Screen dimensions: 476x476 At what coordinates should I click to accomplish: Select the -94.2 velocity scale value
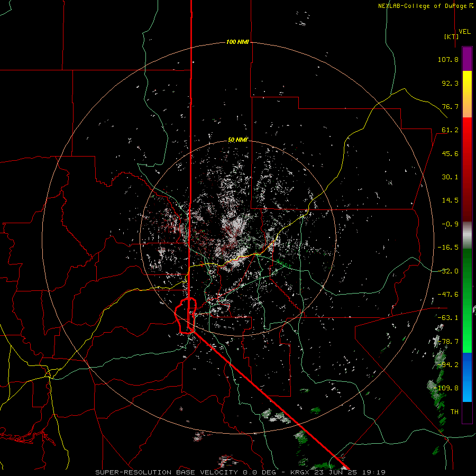[x=448, y=365]
